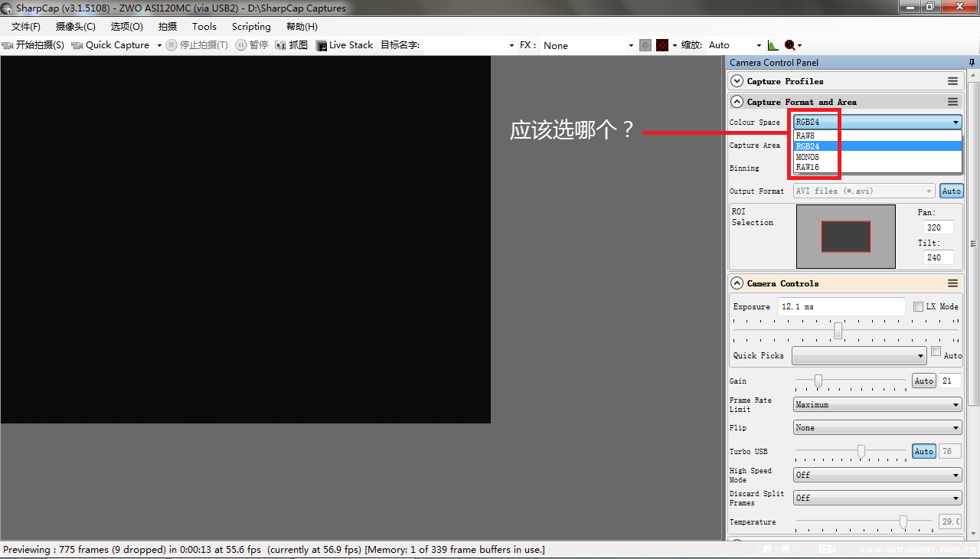Click the Turbo USB slider thumb
Screen dimensions: 980x559
861,451
